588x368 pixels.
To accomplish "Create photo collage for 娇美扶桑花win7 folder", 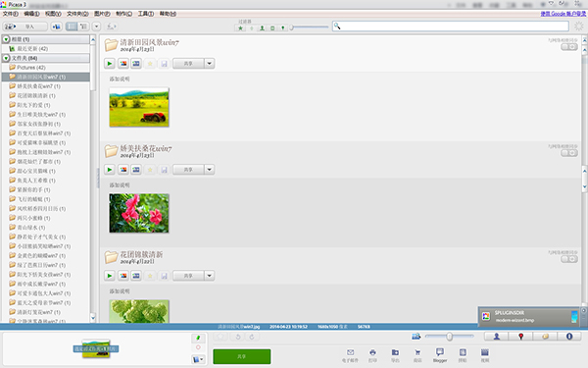I will (123, 170).
